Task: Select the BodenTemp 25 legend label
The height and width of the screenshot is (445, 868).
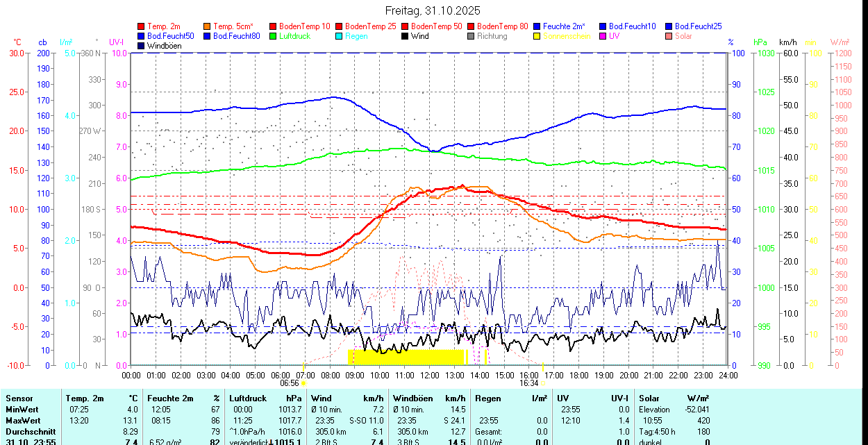Action: pyautogui.click(x=371, y=26)
